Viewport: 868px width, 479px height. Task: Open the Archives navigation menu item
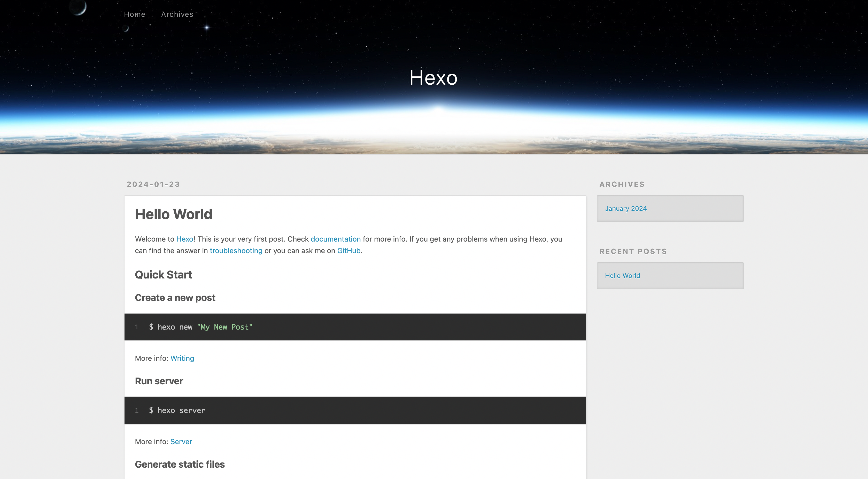coord(177,14)
